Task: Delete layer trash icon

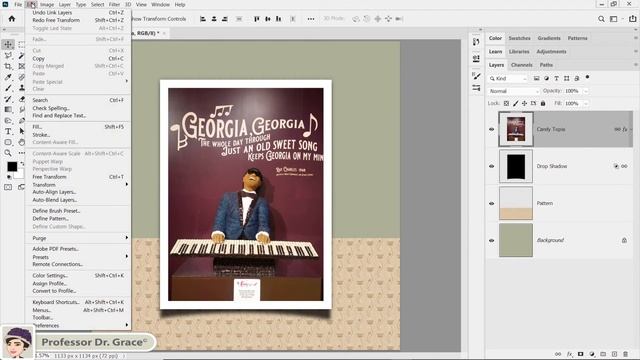Action: (x=625, y=354)
